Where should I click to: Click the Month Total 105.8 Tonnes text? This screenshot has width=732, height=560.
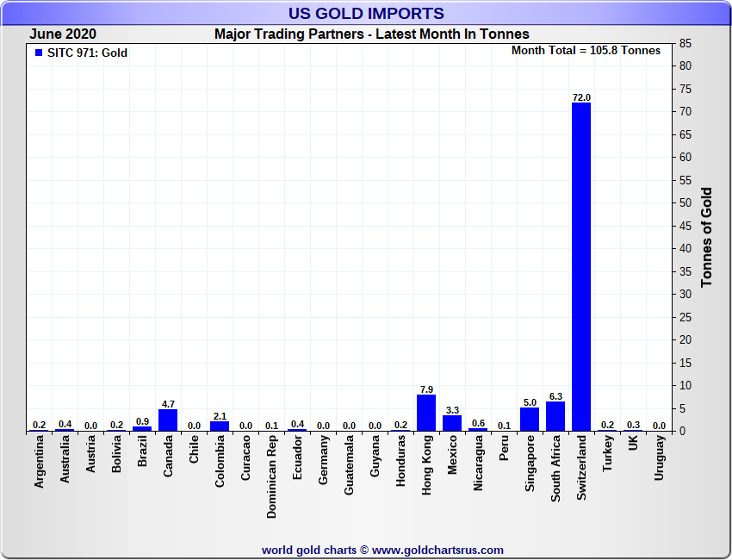coord(586,51)
